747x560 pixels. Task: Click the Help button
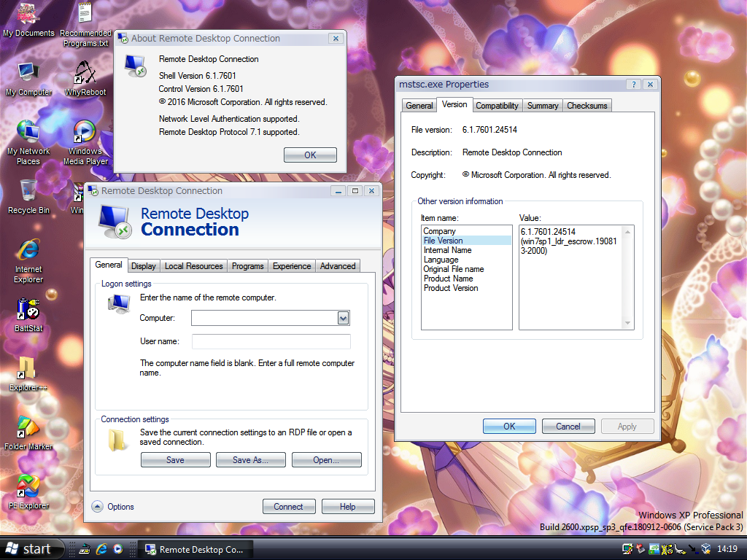348,506
